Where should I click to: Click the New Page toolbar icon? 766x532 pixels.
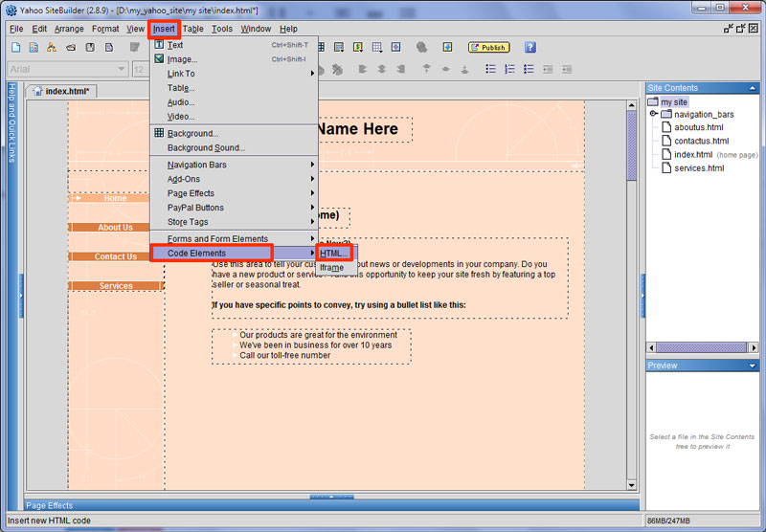click(16, 47)
